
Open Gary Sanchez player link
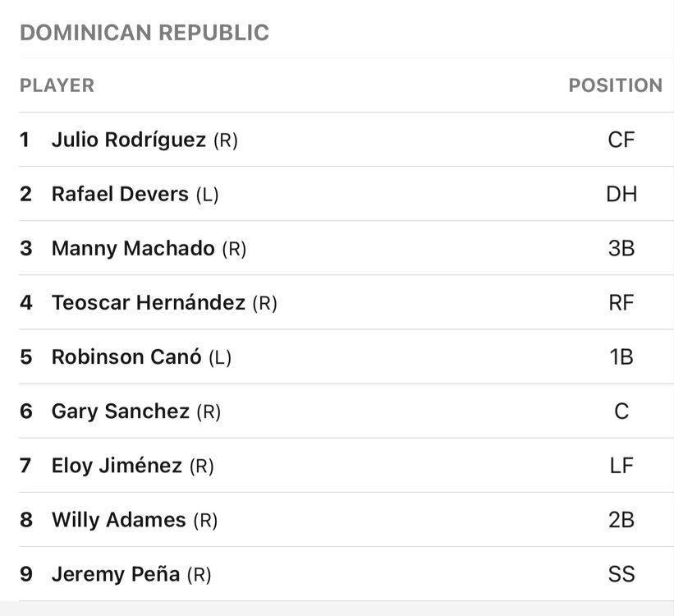[121, 411]
